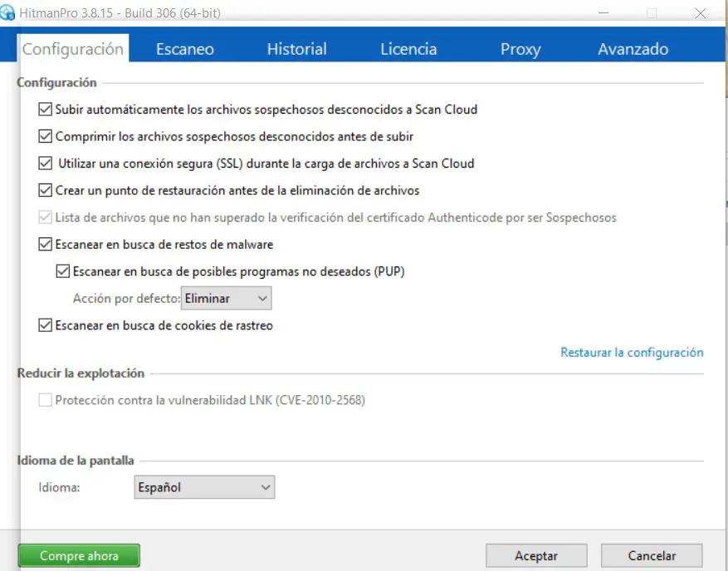Select the Configuración tab
The image size is (728, 571).
(73, 49)
